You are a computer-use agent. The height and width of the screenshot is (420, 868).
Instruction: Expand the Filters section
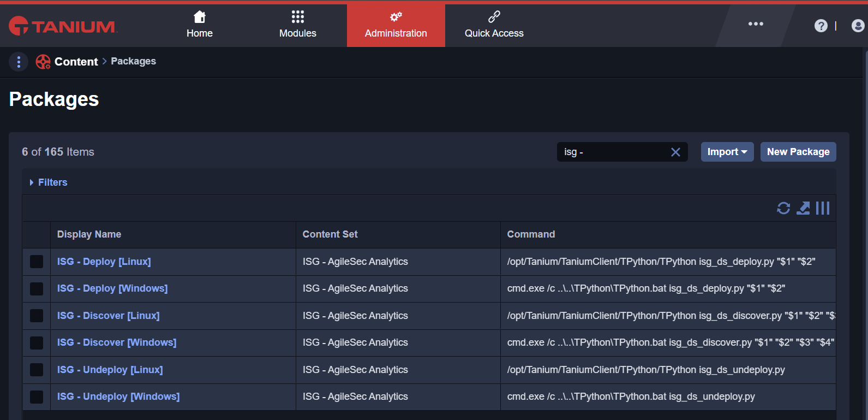click(49, 182)
